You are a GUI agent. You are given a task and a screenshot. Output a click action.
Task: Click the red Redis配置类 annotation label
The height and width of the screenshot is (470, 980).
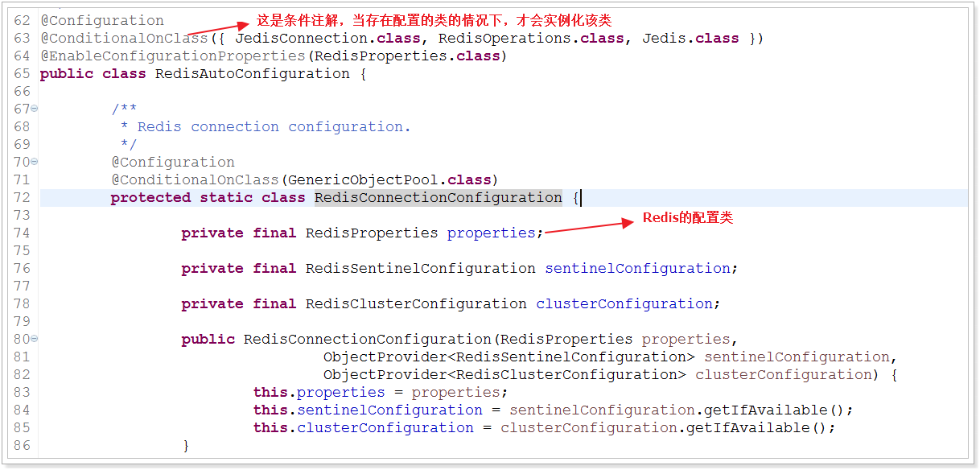688,218
